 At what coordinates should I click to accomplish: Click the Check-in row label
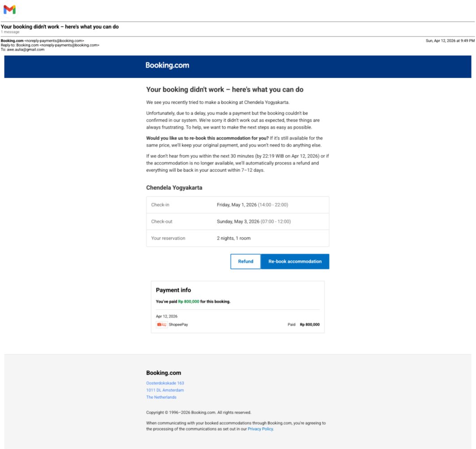tap(160, 205)
